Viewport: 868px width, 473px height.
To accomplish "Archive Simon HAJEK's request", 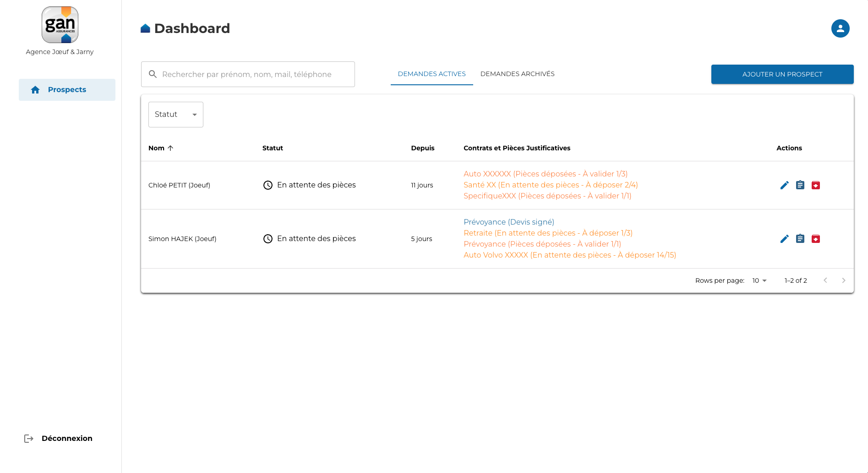I will click(815, 239).
